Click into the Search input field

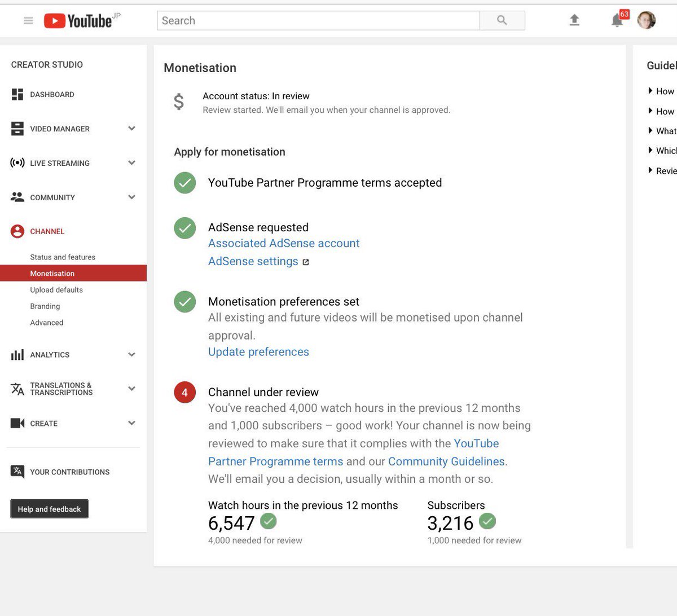coord(318,20)
